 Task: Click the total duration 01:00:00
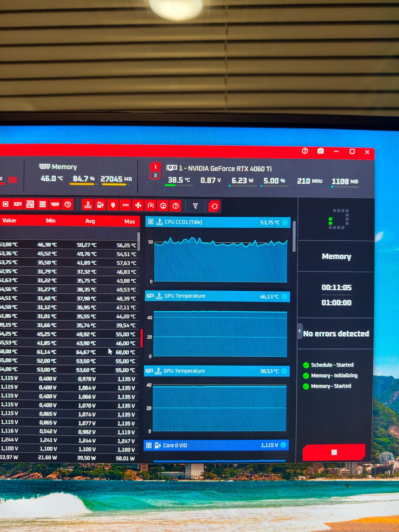[x=337, y=303]
